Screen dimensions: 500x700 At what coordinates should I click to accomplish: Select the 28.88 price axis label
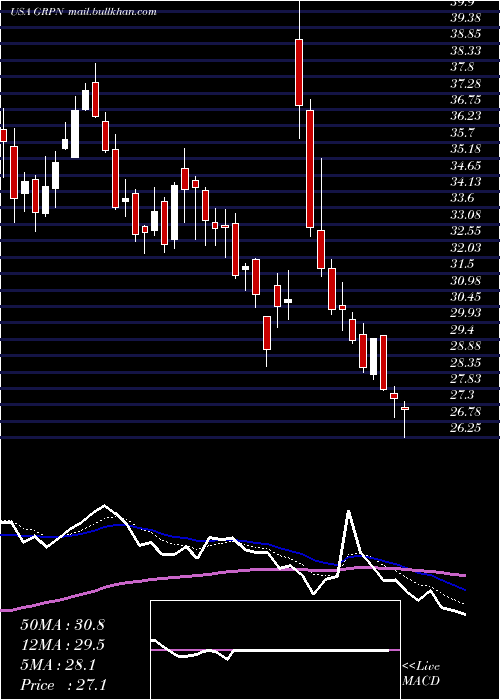[x=466, y=346]
